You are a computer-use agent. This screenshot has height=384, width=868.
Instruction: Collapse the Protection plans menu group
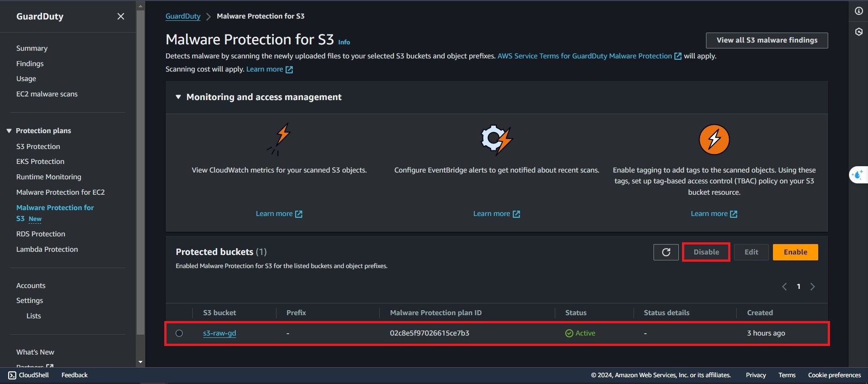click(x=9, y=131)
